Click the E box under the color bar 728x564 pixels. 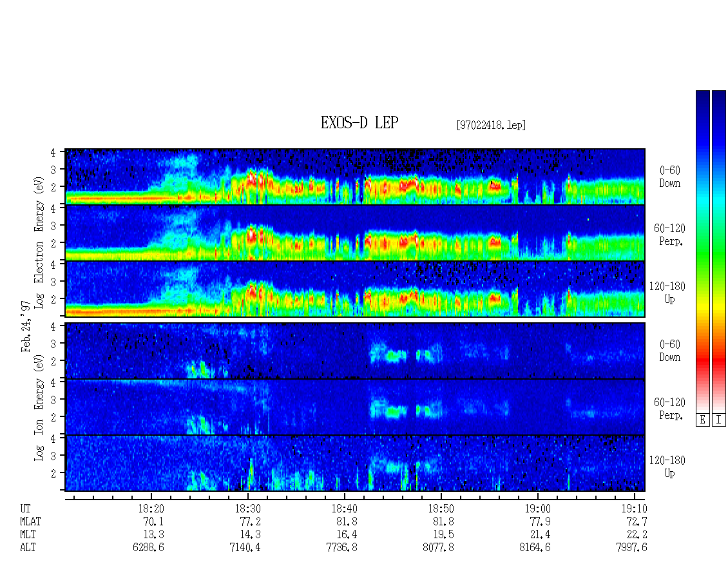point(702,420)
